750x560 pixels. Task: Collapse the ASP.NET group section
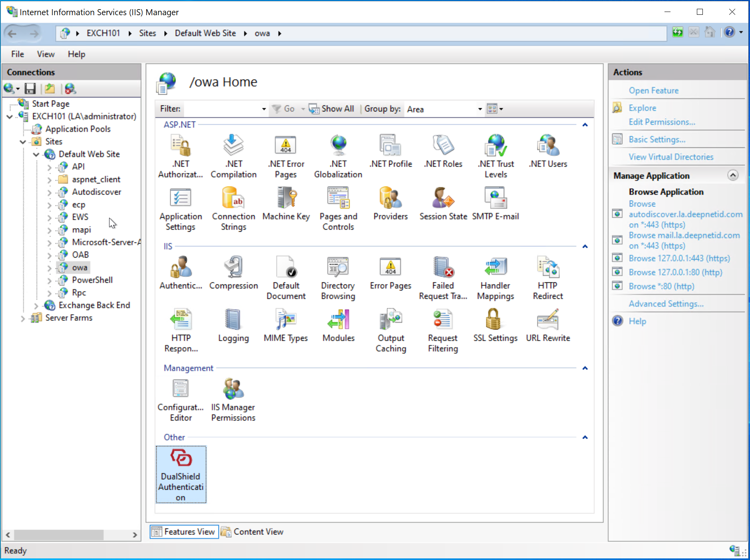[585, 125]
